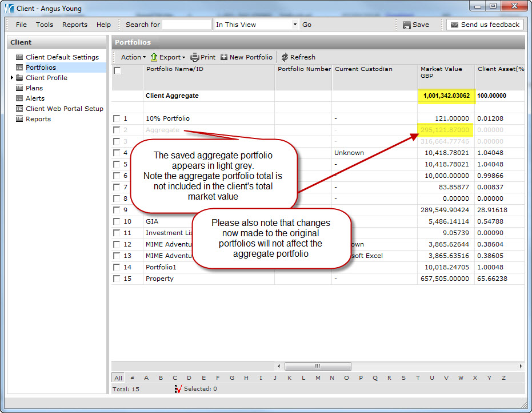Open the Action dropdown menu
The height and width of the screenshot is (413, 532).
coord(133,57)
